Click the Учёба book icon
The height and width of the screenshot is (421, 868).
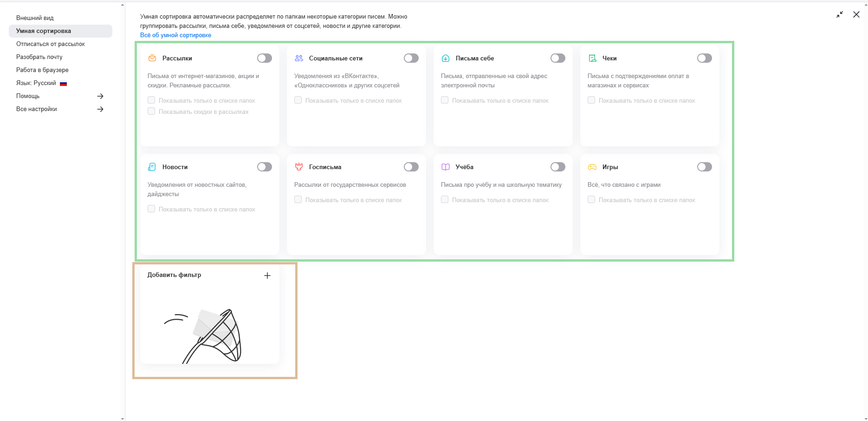(x=446, y=167)
